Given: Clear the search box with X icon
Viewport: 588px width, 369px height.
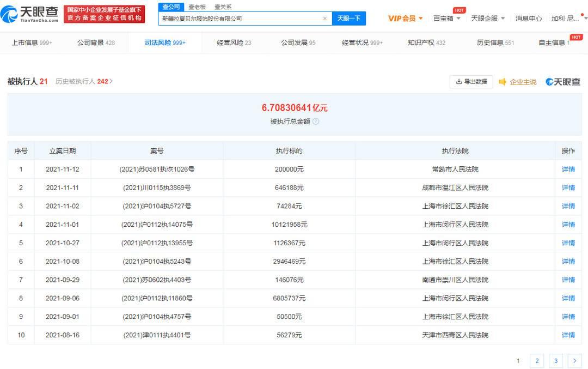Looking at the screenshot, I should pyautogui.click(x=324, y=19).
